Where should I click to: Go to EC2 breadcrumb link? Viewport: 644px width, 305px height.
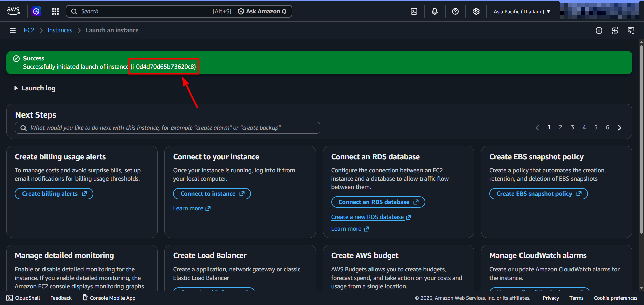pos(29,30)
